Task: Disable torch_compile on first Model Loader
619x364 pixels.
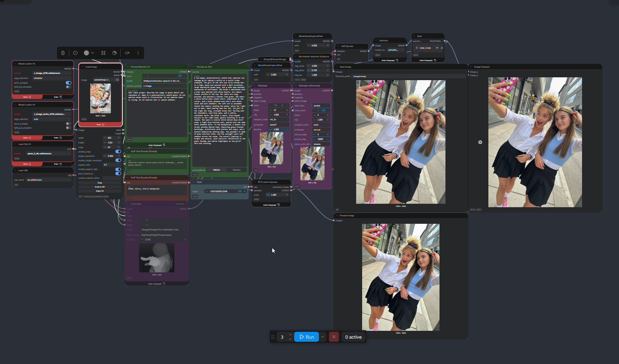Action: (x=68, y=83)
